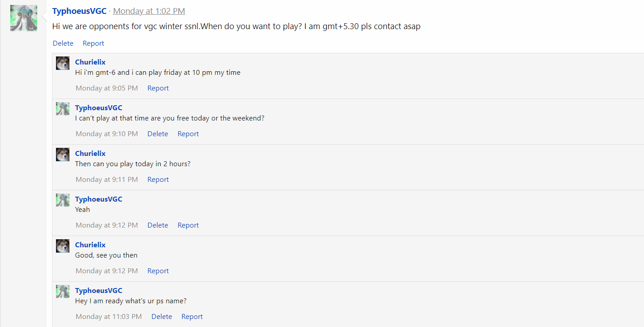Click the TyphoeusVGC username above "Yeah"
This screenshot has width=644, height=327.
tap(99, 199)
